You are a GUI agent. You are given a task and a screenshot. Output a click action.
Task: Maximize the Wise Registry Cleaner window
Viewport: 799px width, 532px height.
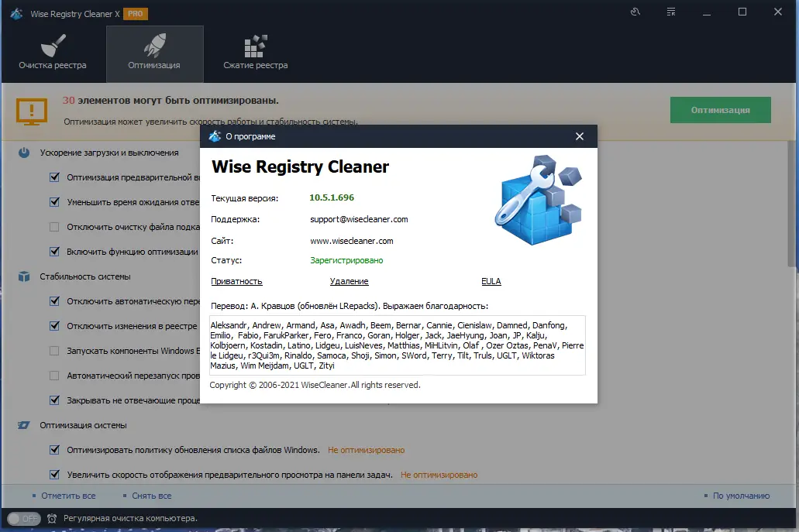(742, 12)
